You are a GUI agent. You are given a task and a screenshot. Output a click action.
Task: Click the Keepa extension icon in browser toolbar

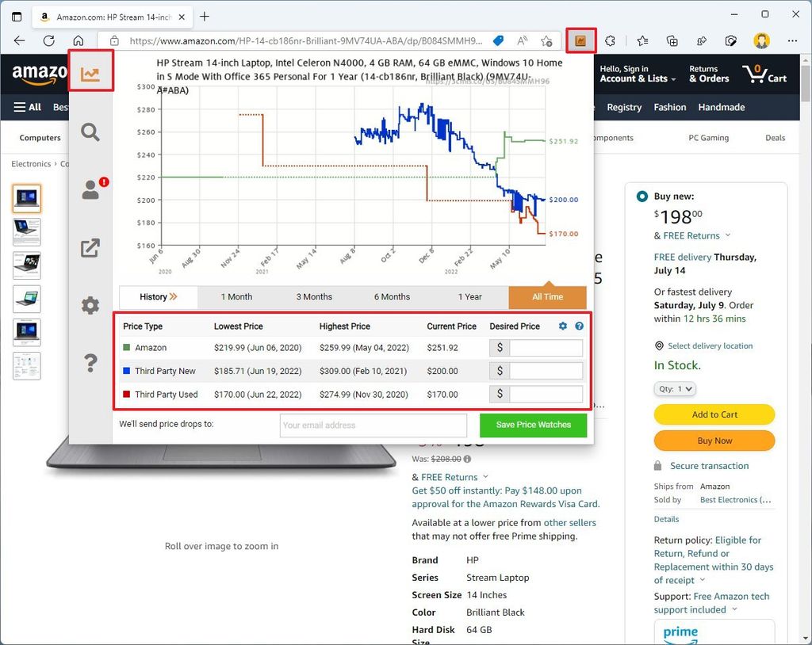(x=581, y=40)
